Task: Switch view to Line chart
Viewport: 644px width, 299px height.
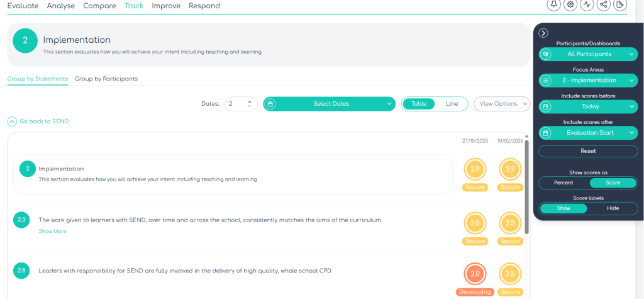Action: point(452,104)
